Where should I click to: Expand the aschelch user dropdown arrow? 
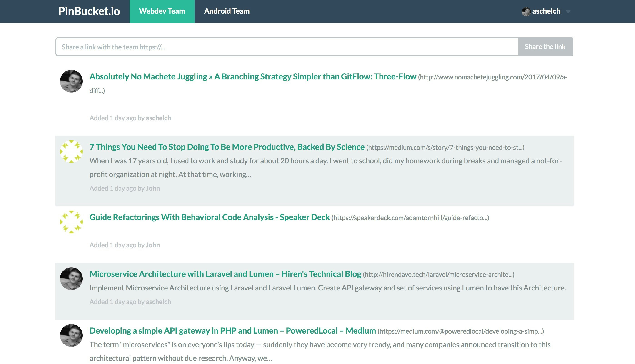tap(568, 12)
